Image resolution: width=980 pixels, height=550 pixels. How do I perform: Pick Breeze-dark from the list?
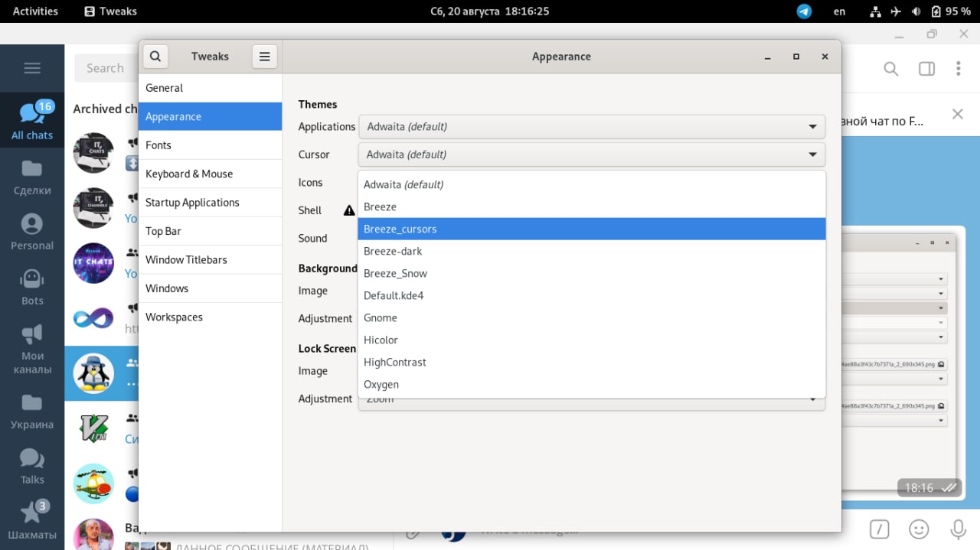click(592, 251)
